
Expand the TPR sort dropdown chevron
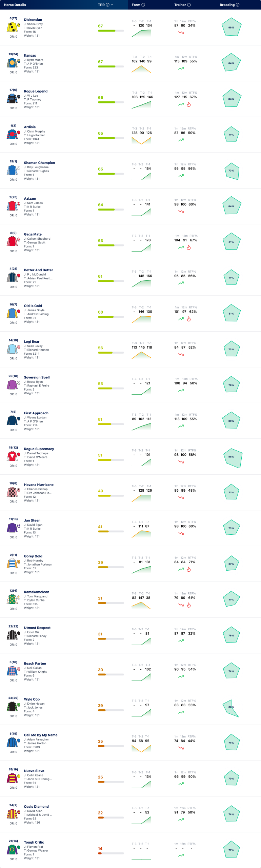pyautogui.click(x=112, y=5)
